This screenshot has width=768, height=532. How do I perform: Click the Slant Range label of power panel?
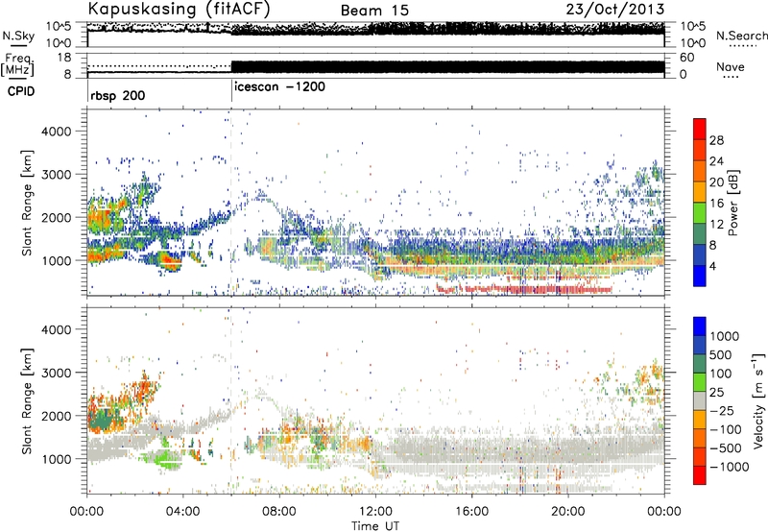pyautogui.click(x=27, y=203)
